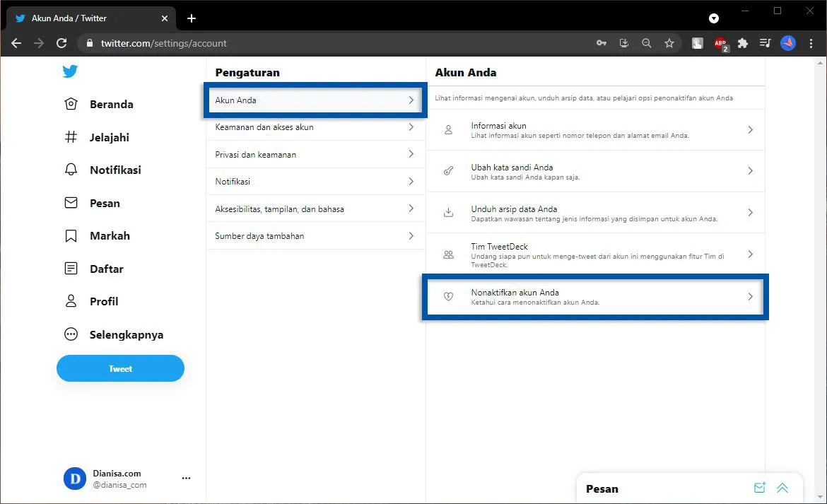Screen dimensions: 827x504
Task: Click new message icon in Pesan drawer
Action: tap(759, 488)
